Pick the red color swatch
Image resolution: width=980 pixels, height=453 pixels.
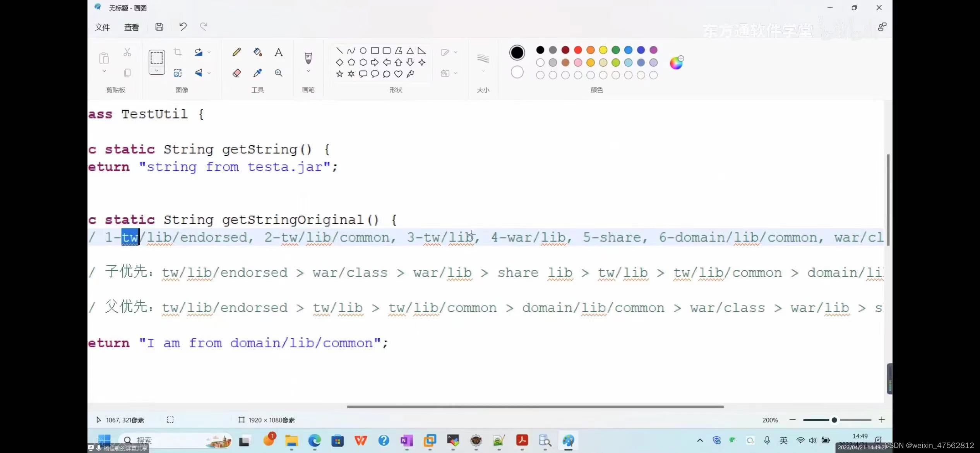(x=578, y=50)
